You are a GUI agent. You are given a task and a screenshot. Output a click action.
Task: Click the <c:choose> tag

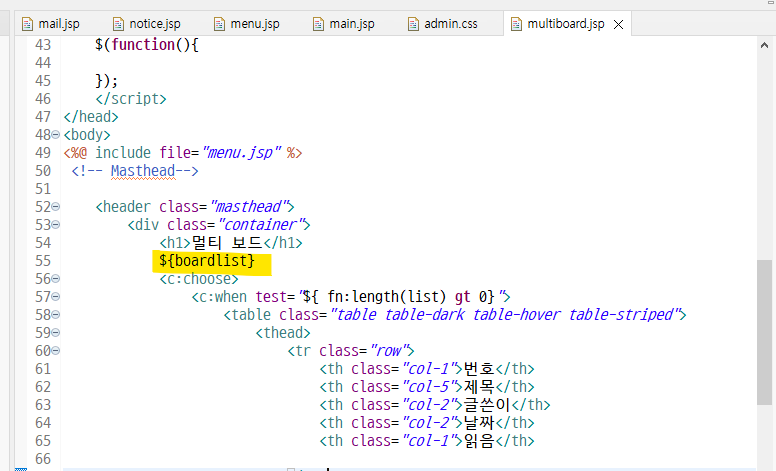(x=199, y=279)
